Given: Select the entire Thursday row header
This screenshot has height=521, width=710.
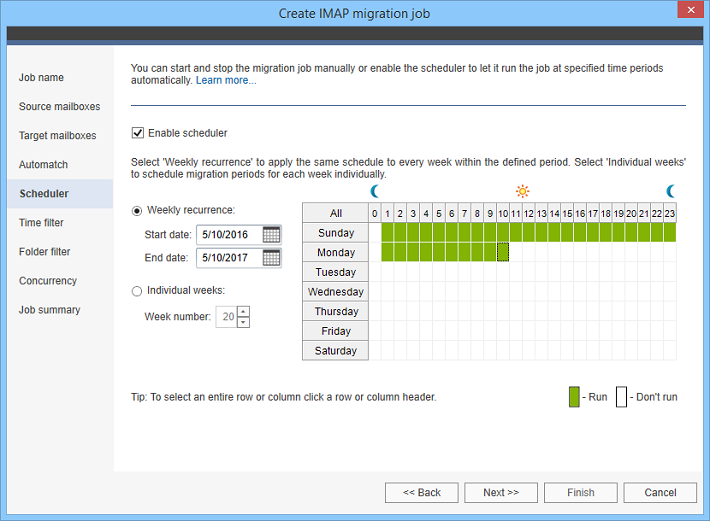Looking at the screenshot, I should click(336, 311).
